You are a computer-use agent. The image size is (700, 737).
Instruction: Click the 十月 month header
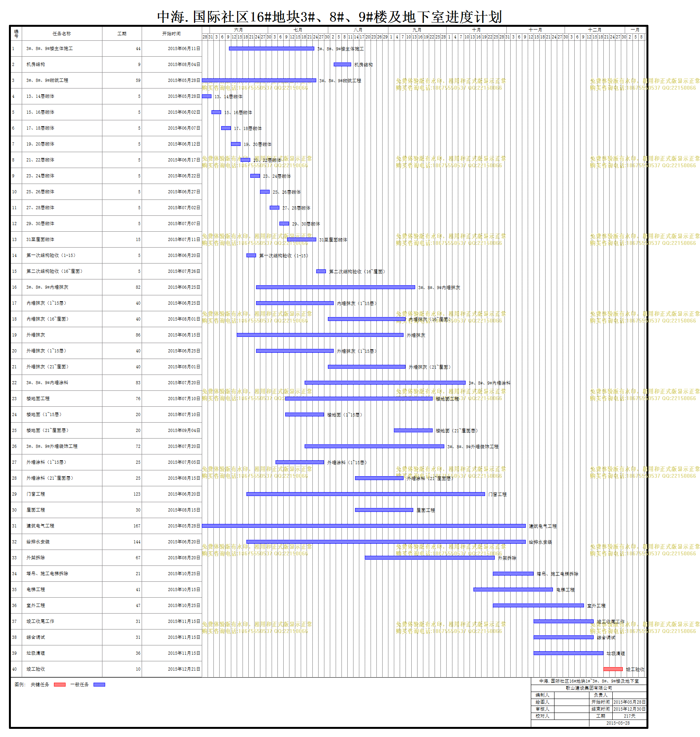click(476, 30)
